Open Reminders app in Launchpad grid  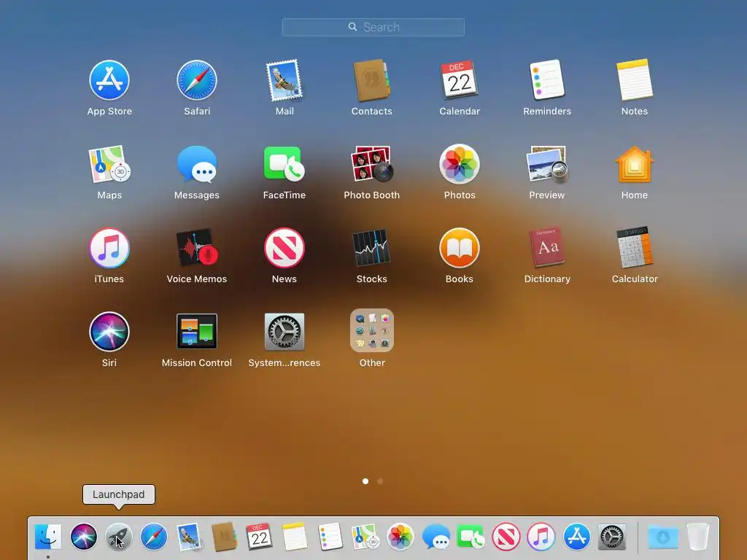547,80
